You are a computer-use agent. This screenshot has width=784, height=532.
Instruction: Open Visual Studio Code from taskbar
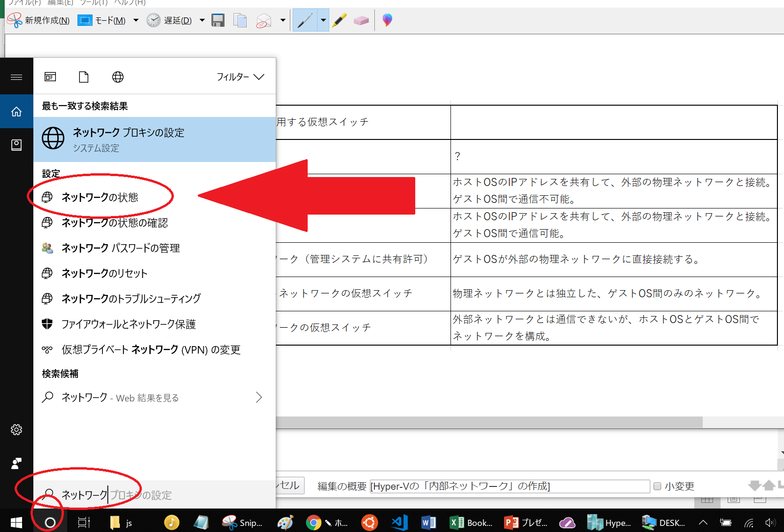click(399, 522)
